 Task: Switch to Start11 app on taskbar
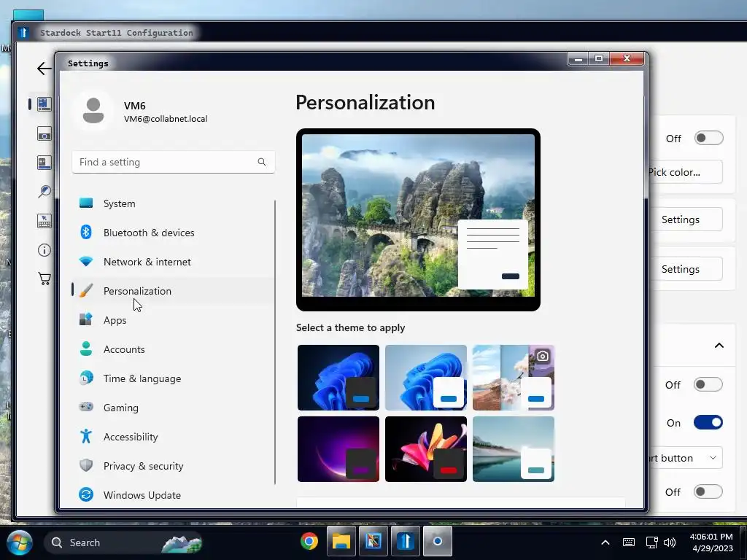click(x=406, y=542)
